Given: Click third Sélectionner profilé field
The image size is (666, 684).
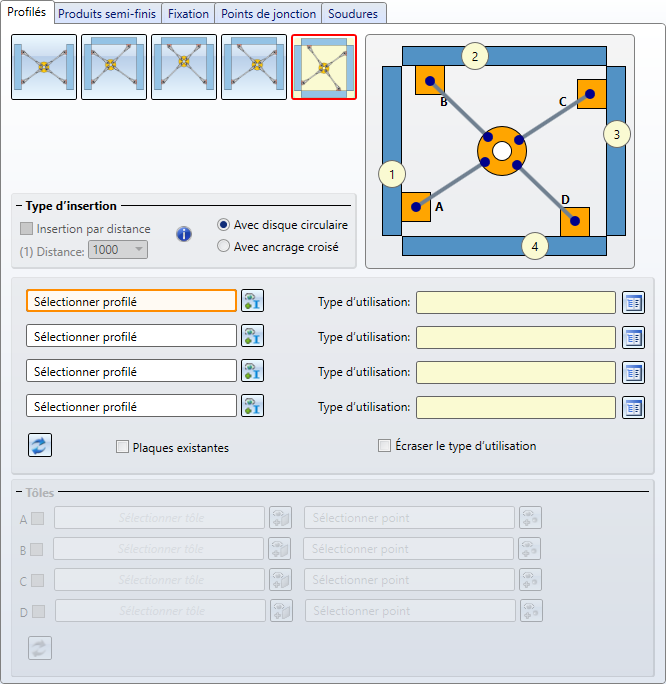Looking at the screenshot, I should 131,371.
